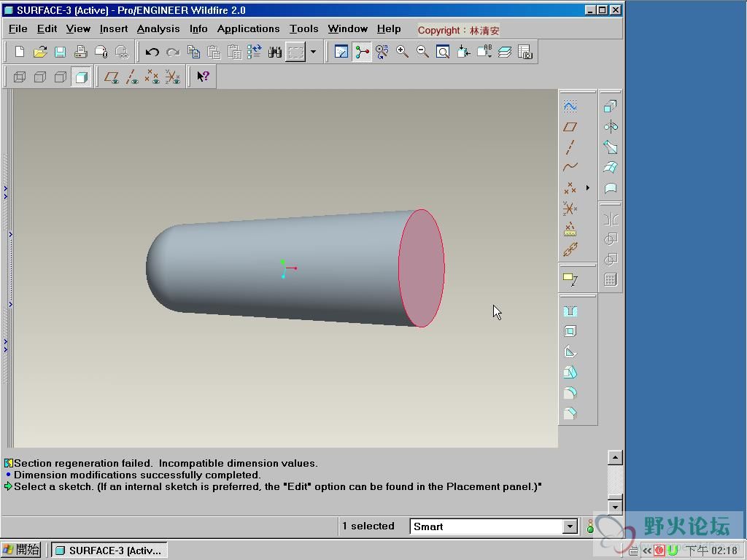The image size is (747, 560).
Task: Open the View menu
Action: 78,29
